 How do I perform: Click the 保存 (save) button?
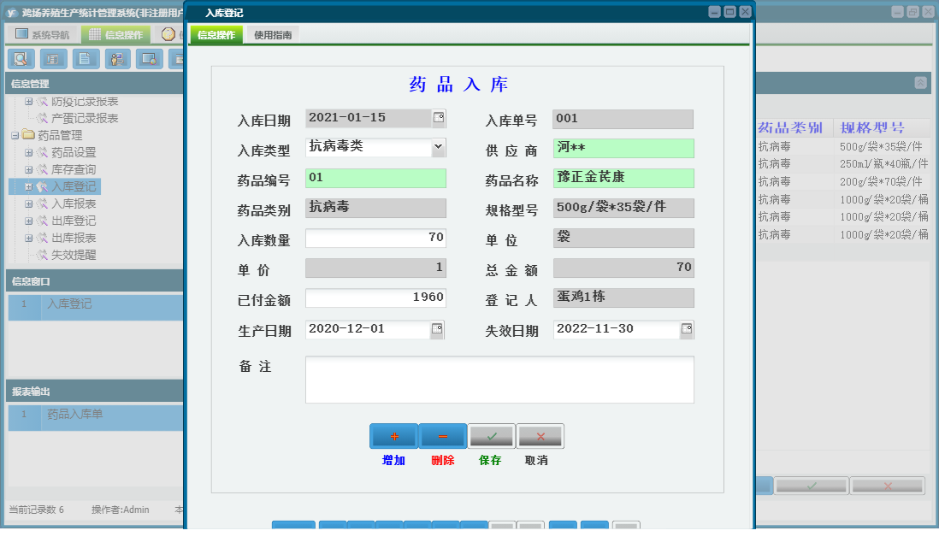[490, 436]
